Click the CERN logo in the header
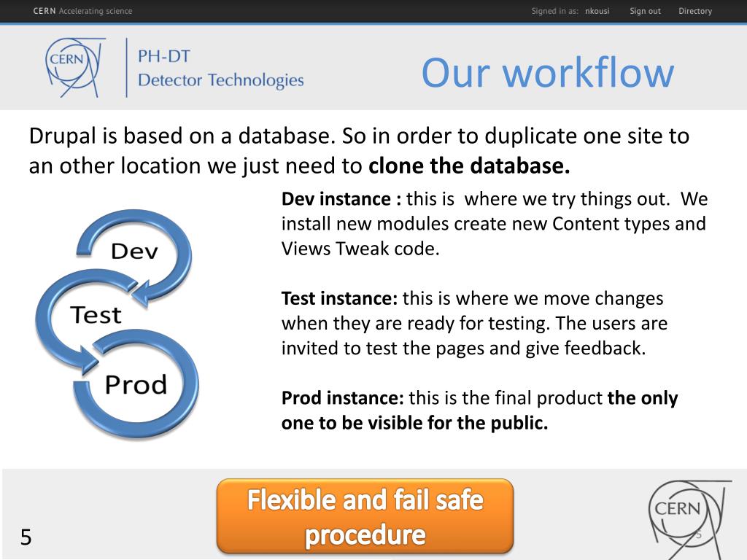This screenshot has height=560, width=747. [75, 67]
